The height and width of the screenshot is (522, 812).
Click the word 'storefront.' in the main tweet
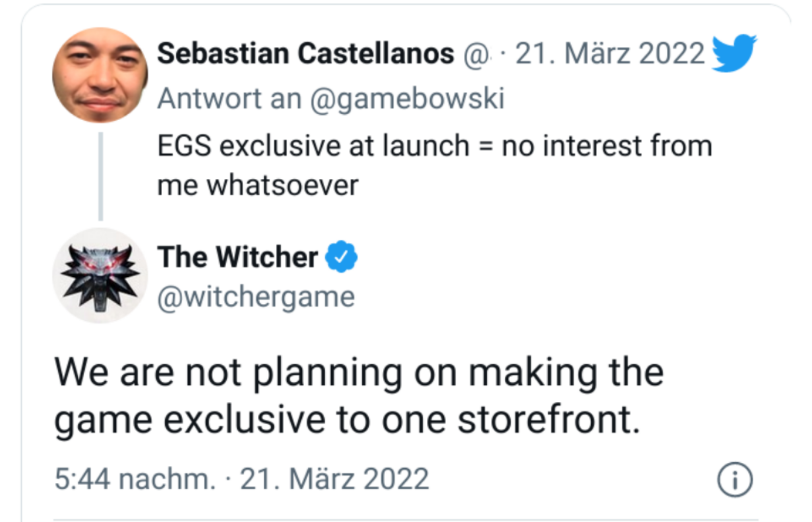click(548, 420)
